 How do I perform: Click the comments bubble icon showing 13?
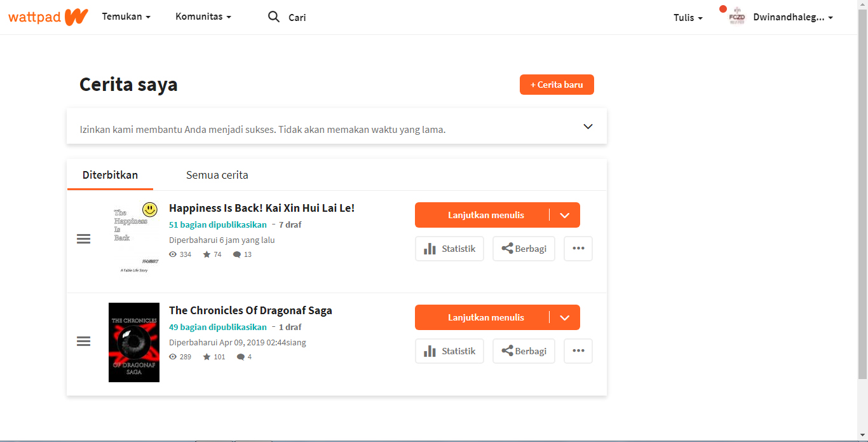tap(237, 254)
